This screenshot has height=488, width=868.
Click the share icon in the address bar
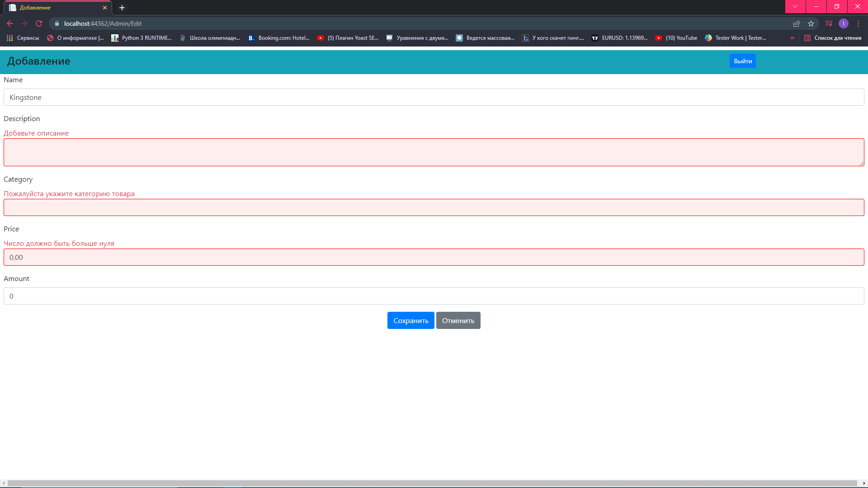796,23
